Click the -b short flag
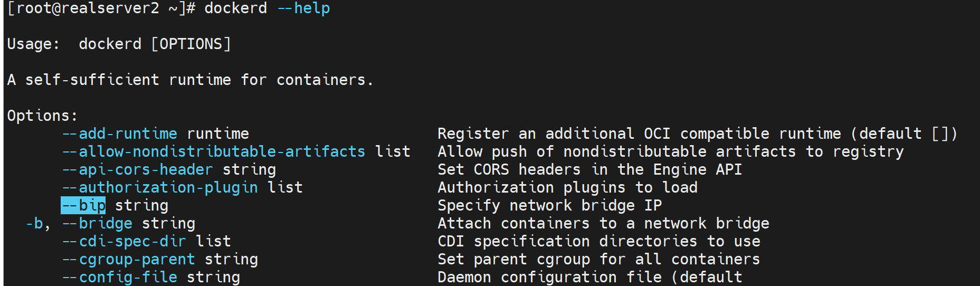 [x=34, y=223]
